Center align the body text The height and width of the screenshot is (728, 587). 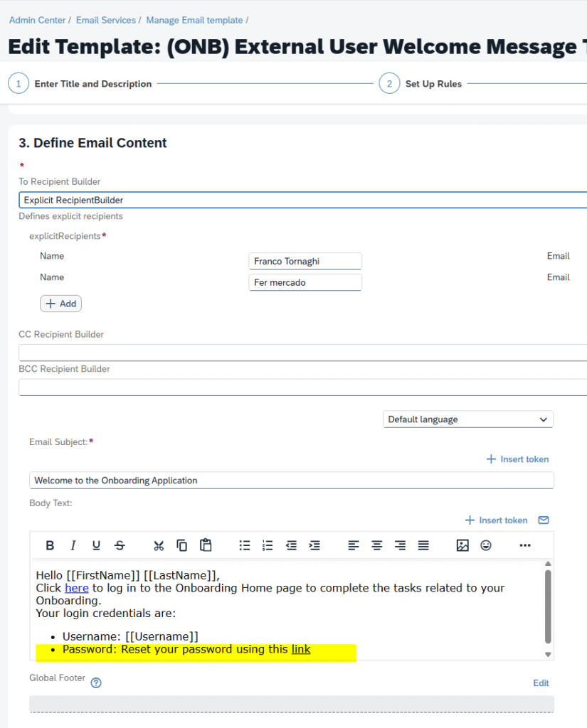pyautogui.click(x=377, y=545)
